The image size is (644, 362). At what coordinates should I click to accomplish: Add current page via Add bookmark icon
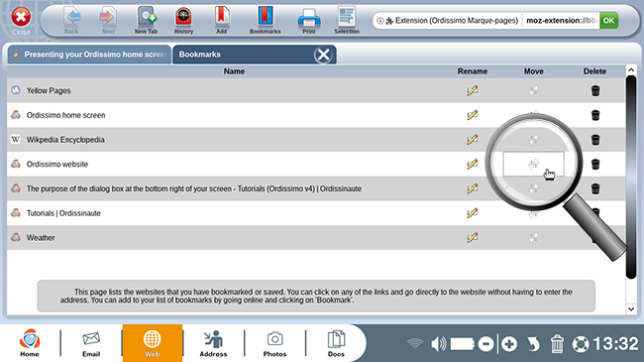click(221, 20)
